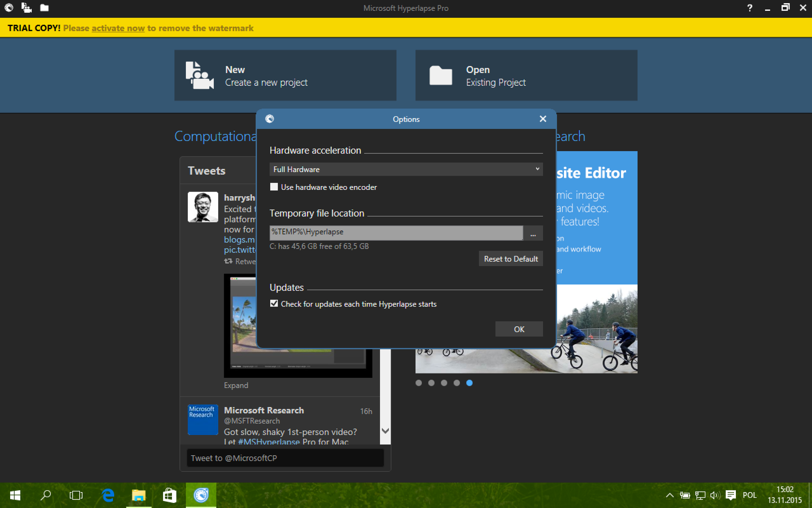
Task: Open the Action Center notification icon
Action: (x=731, y=495)
